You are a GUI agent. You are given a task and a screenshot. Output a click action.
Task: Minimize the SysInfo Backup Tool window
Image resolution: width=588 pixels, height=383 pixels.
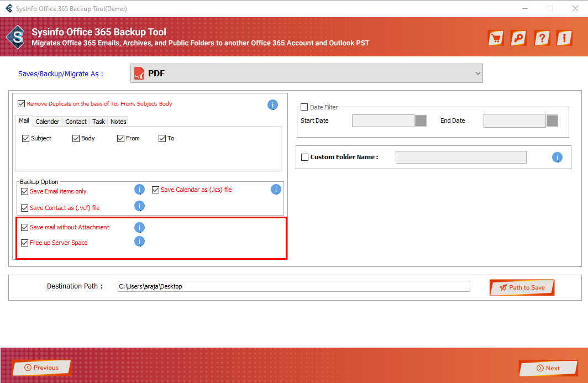point(525,8)
